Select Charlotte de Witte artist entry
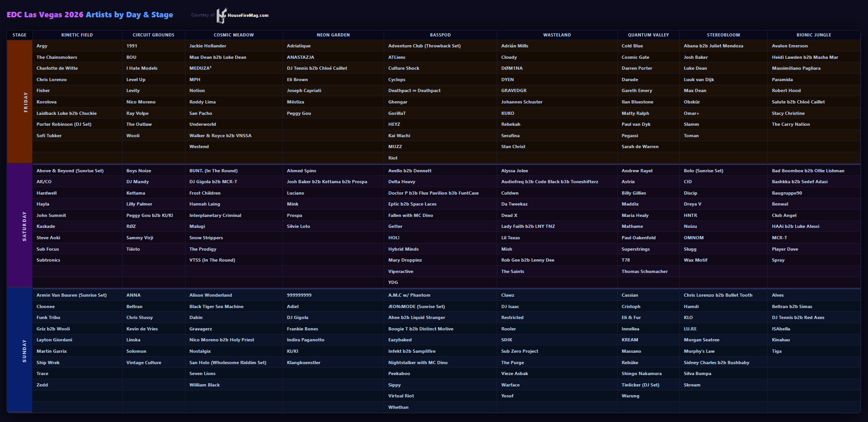The width and height of the screenshot is (868, 422). coord(57,68)
